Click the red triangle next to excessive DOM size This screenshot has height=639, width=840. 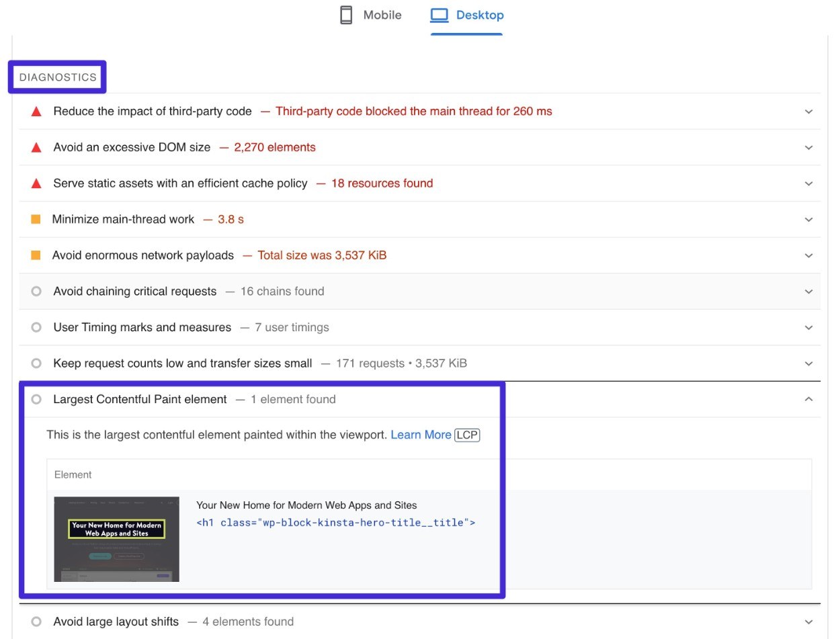(x=36, y=147)
